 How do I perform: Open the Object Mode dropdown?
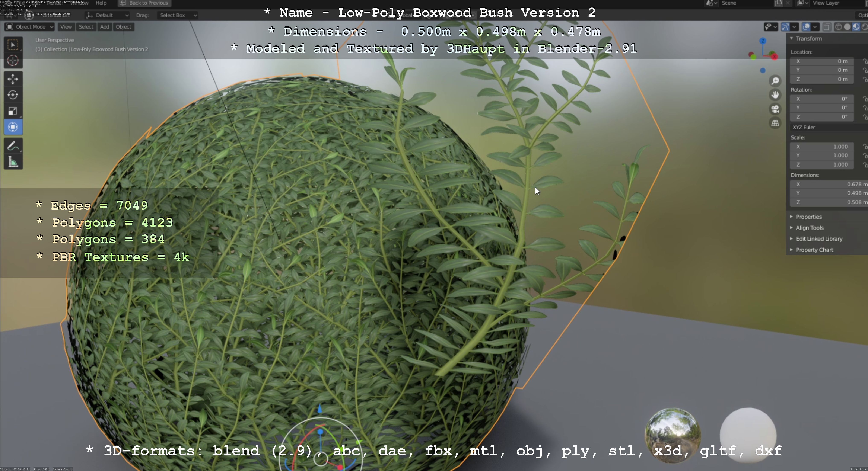pos(30,27)
